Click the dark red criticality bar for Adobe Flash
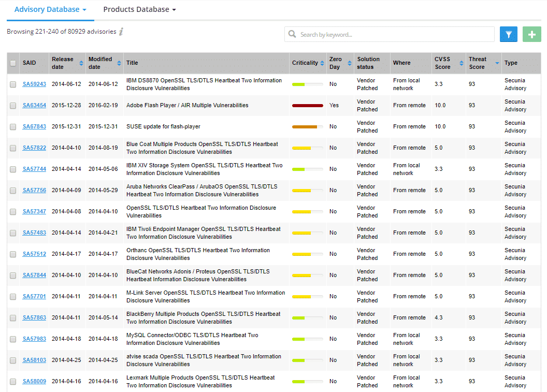Viewport: 547px width, 392px height. point(307,106)
